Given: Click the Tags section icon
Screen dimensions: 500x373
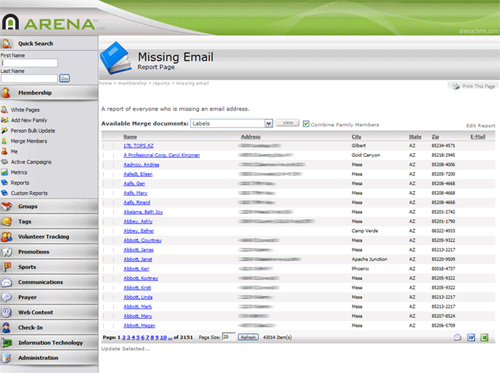Looking at the screenshot, I should click(x=6, y=221).
